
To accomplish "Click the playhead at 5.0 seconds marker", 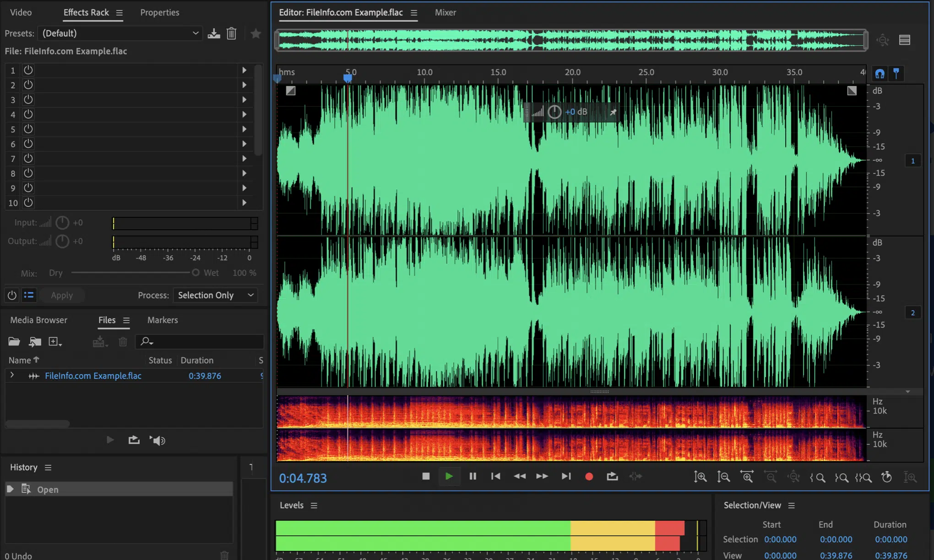I will (x=348, y=78).
